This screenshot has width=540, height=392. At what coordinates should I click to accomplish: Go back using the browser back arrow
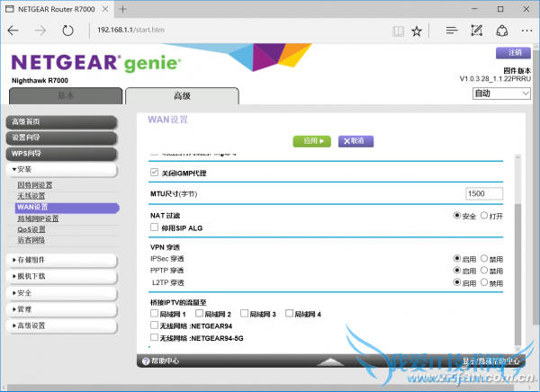click(13, 31)
